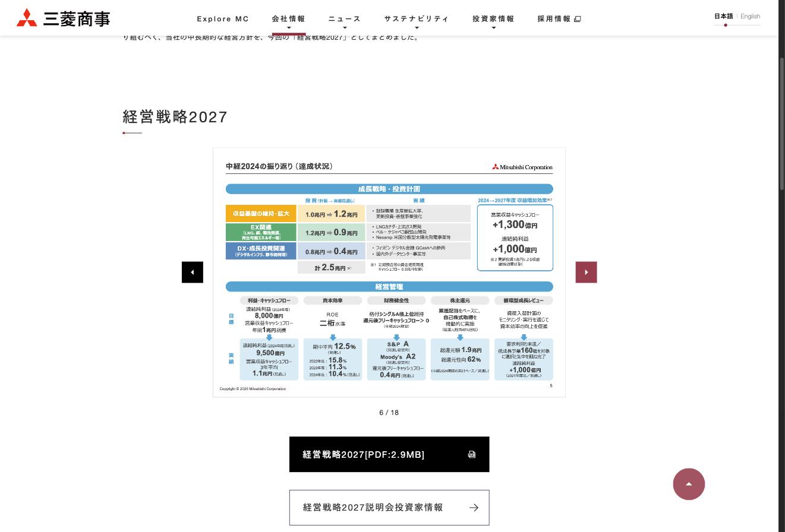Download 経営戦略2027 PDF button
Viewport: 785px width, 532px height.
[x=389, y=455]
